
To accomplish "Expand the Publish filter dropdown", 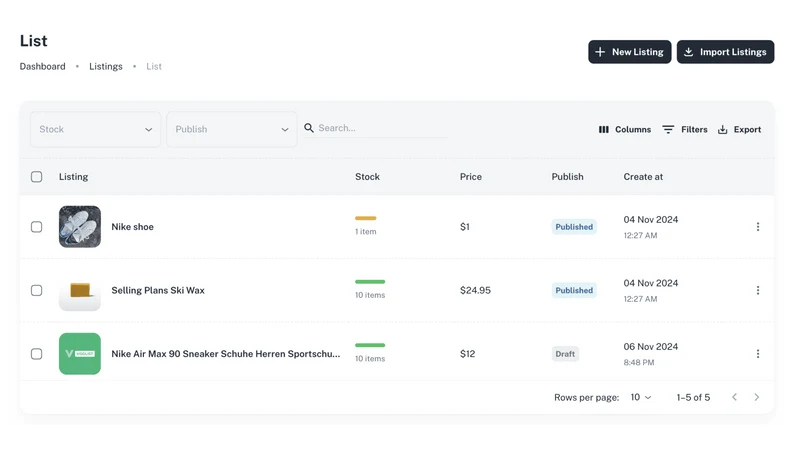I will 232,130.
